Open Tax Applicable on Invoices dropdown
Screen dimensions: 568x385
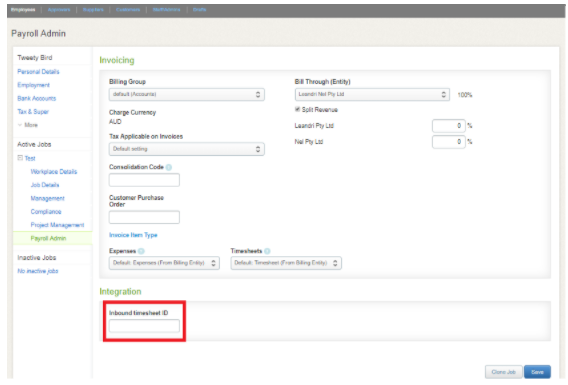tap(187, 149)
